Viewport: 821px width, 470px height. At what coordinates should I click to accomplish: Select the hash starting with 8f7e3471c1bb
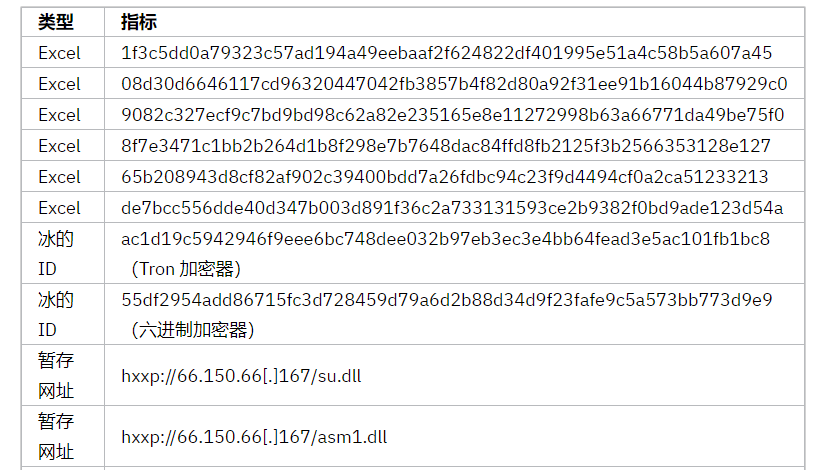(446, 146)
